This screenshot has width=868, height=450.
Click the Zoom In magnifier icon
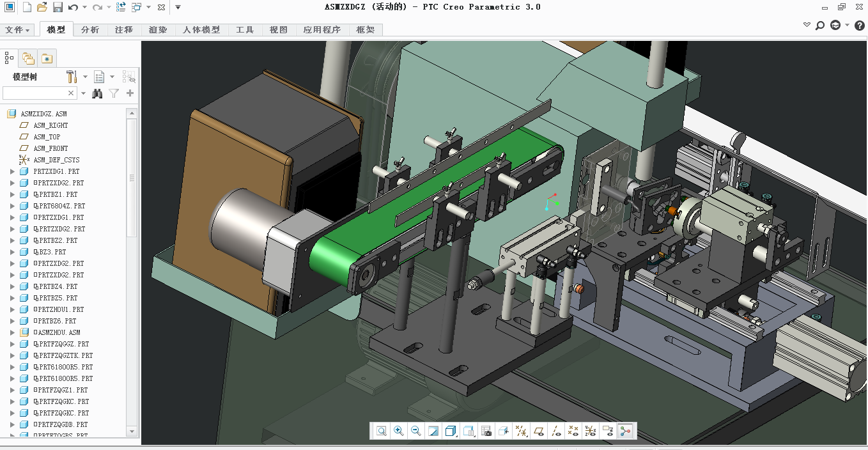tap(399, 431)
